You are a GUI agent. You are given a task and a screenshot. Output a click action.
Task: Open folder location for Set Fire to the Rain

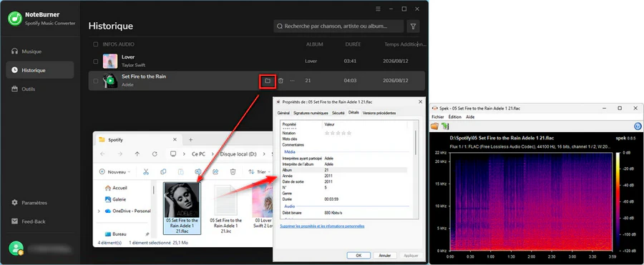268,81
